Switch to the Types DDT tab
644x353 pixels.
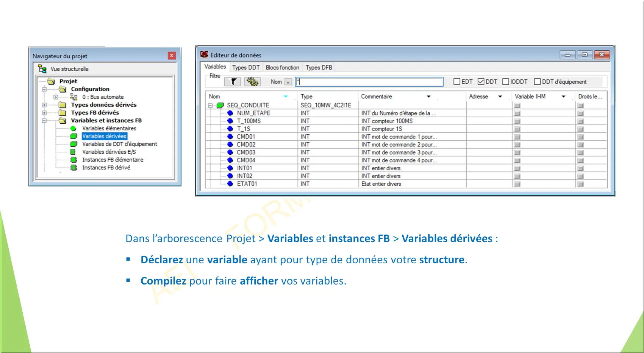[246, 67]
